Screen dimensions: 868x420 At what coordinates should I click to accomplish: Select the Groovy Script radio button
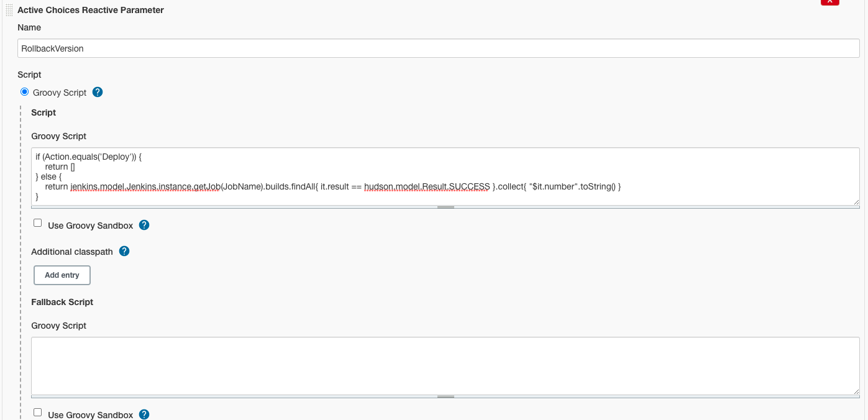click(25, 92)
